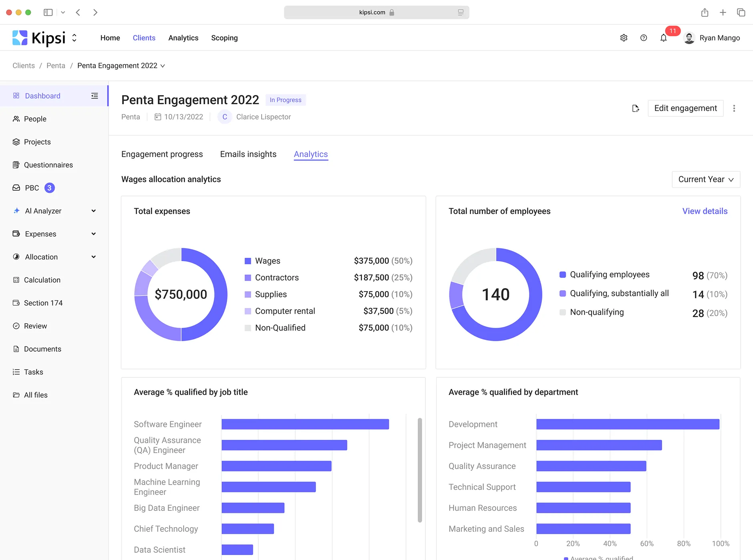The image size is (753, 560).
Task: Click View details link for employees
Action: (705, 211)
